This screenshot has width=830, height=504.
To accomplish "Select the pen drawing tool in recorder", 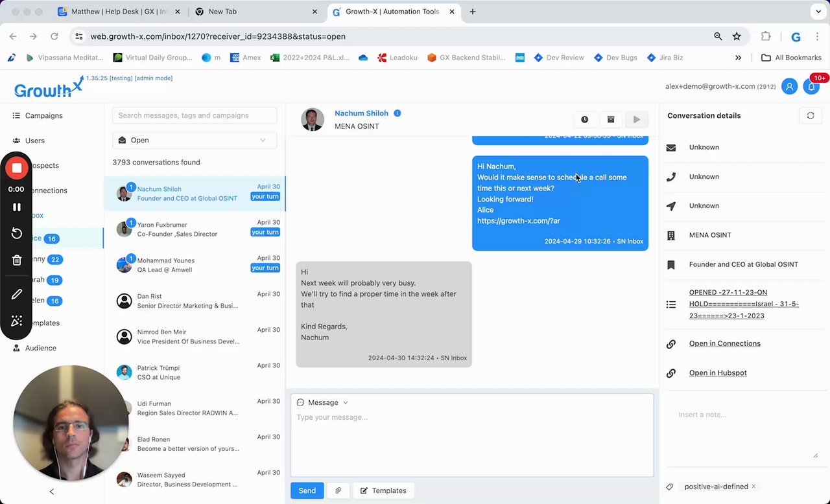I will [17, 294].
